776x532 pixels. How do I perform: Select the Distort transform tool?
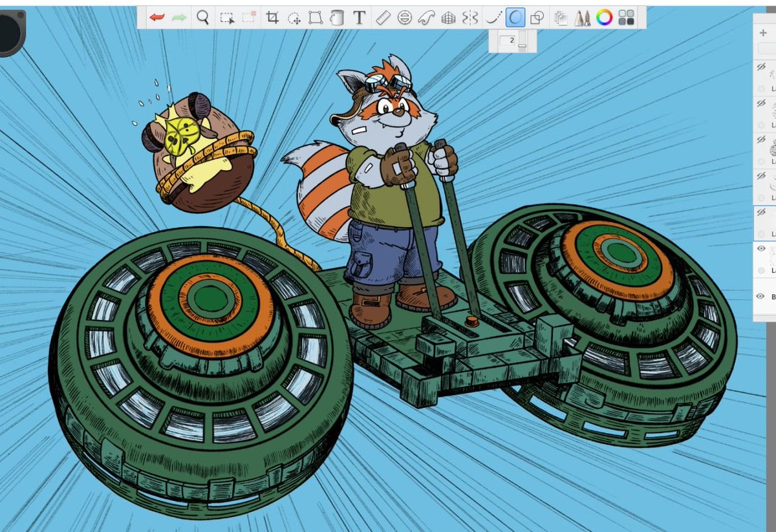coord(316,17)
